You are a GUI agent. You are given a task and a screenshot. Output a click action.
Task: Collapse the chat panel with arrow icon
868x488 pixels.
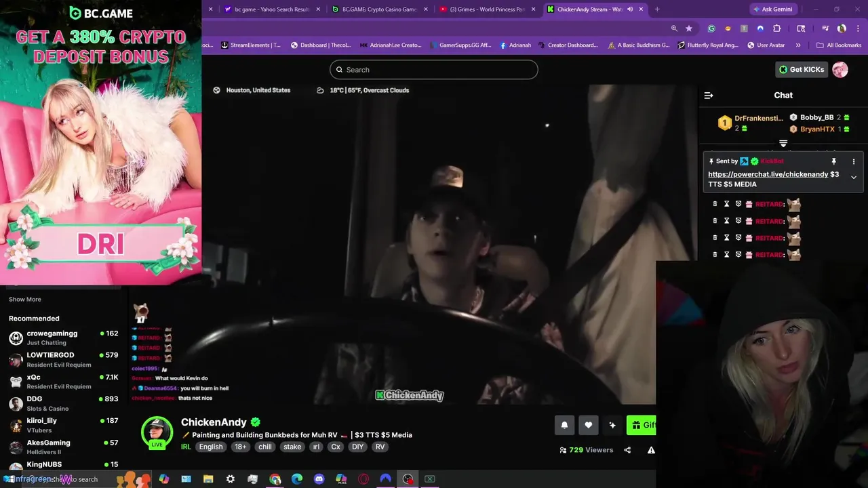pos(709,96)
